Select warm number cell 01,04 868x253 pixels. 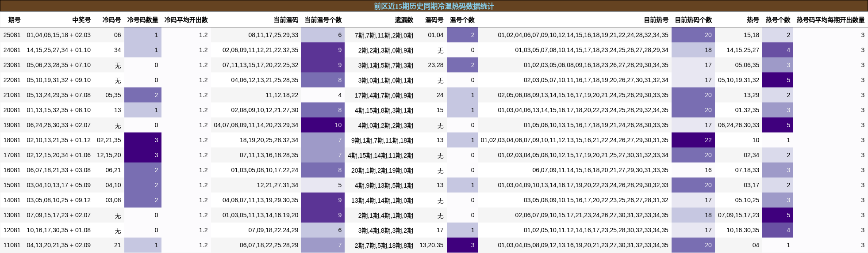(x=436, y=35)
